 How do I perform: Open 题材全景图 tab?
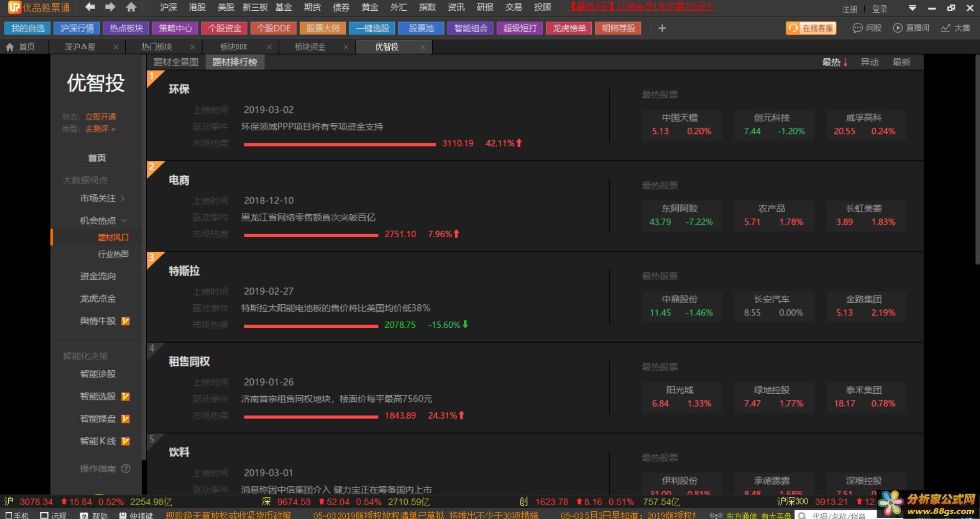tap(175, 62)
